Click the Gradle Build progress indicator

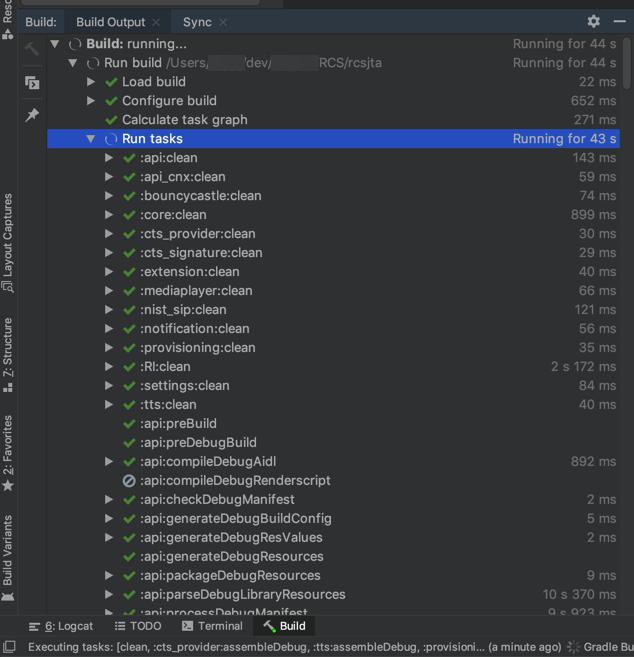600,648
